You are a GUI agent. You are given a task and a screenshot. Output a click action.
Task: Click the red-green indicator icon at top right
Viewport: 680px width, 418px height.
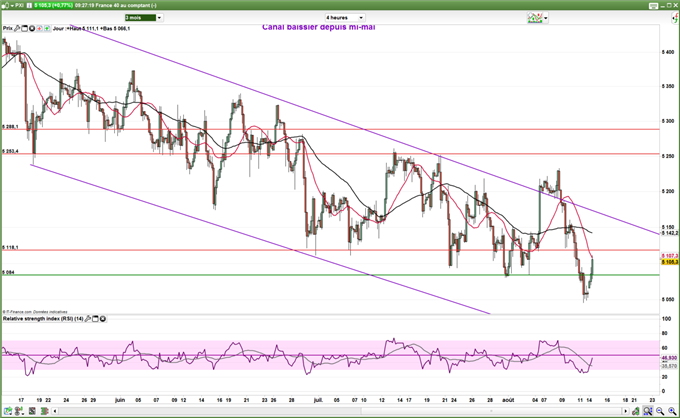(675, 18)
